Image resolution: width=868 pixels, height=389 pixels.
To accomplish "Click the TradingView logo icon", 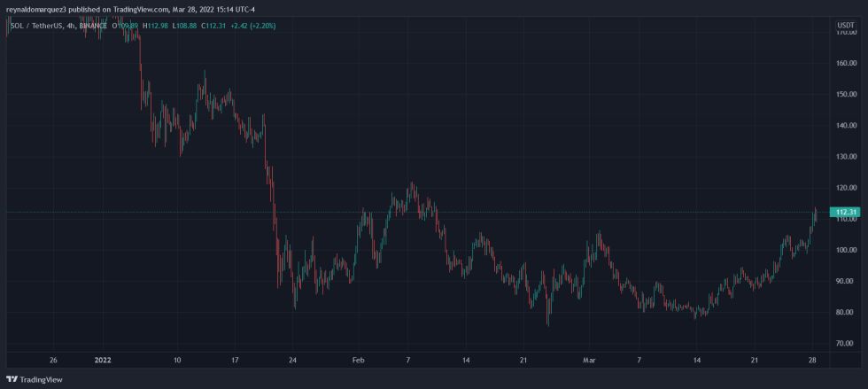I will 12,379.
